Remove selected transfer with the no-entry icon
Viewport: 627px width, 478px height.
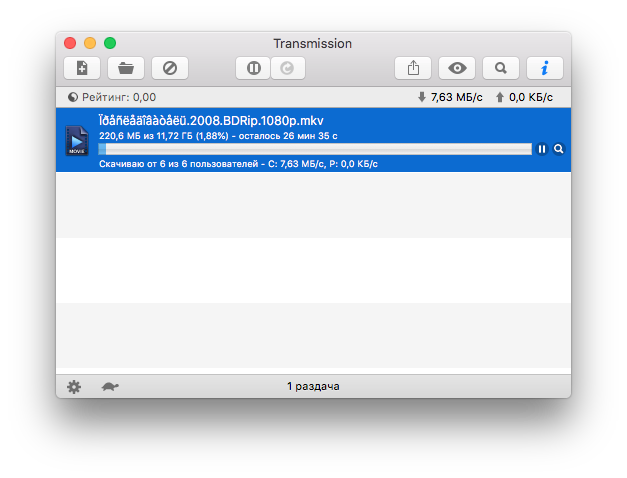[170, 68]
